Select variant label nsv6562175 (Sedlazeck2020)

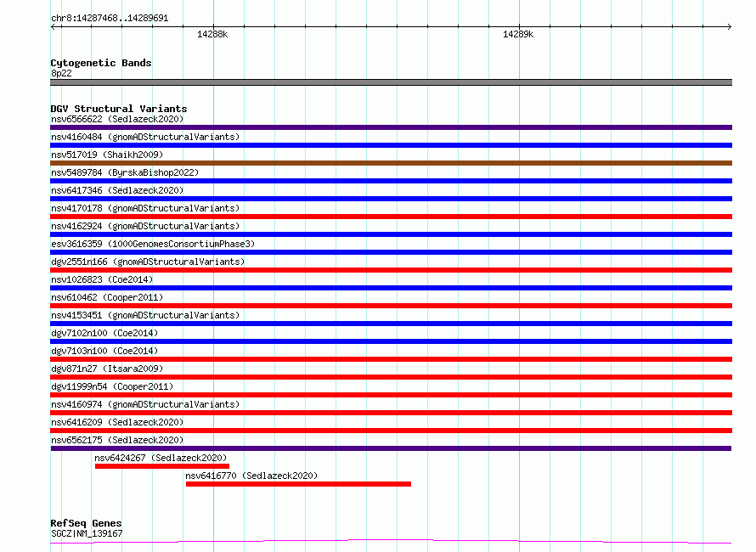[117, 440]
